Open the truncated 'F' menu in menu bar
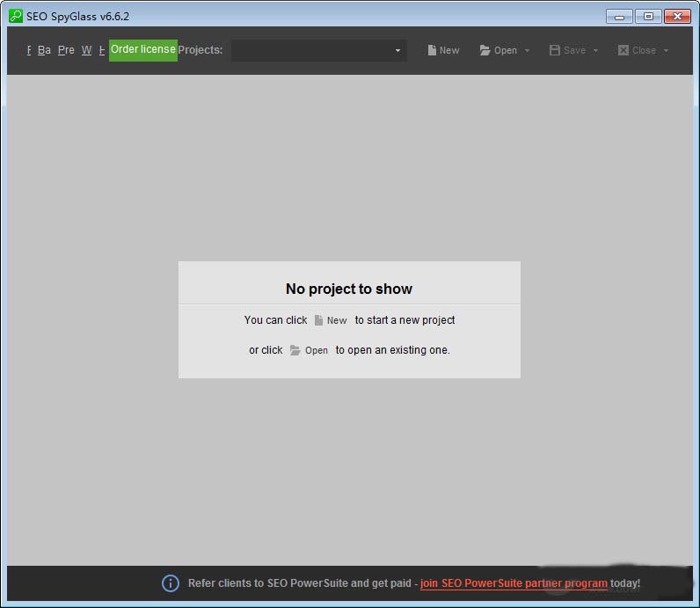Screen dimensions: 700x608 coord(29,50)
